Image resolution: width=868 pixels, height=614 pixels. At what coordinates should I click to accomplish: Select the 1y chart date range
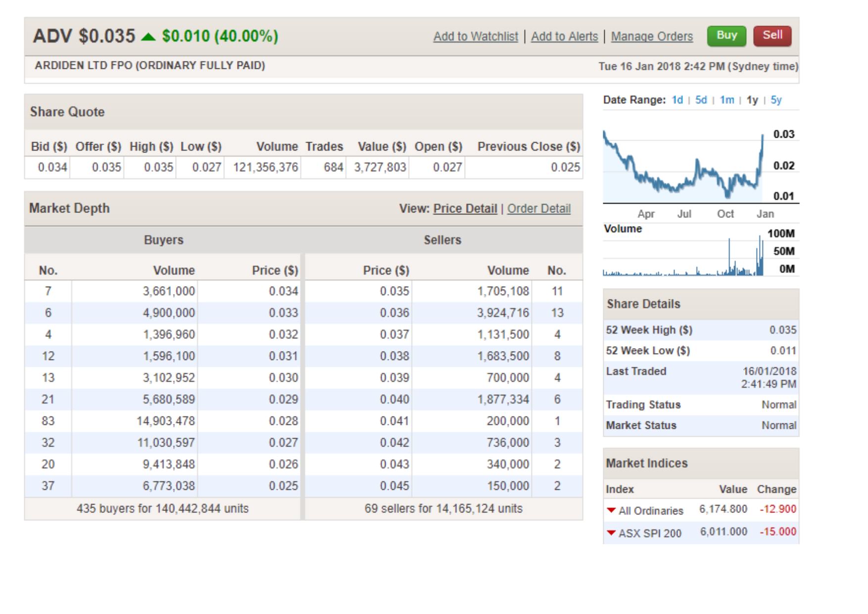[752, 100]
